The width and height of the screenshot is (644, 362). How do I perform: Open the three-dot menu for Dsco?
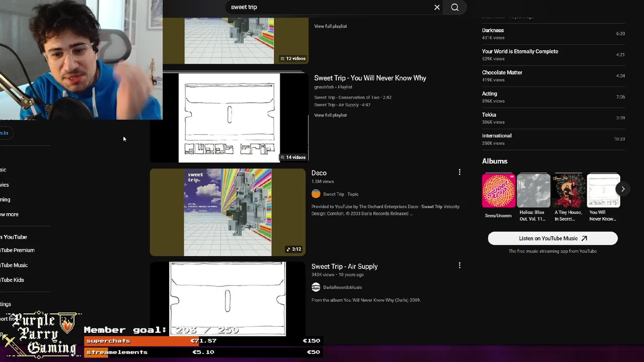(x=459, y=172)
